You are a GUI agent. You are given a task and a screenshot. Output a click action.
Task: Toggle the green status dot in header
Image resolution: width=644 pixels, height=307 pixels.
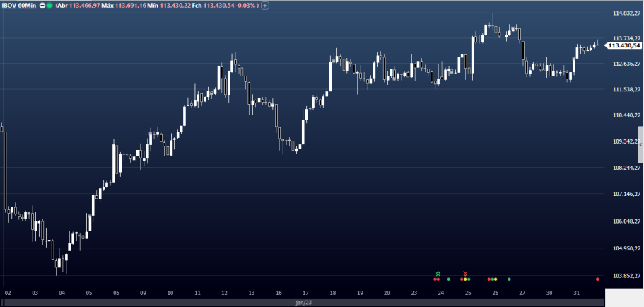tap(49, 5)
